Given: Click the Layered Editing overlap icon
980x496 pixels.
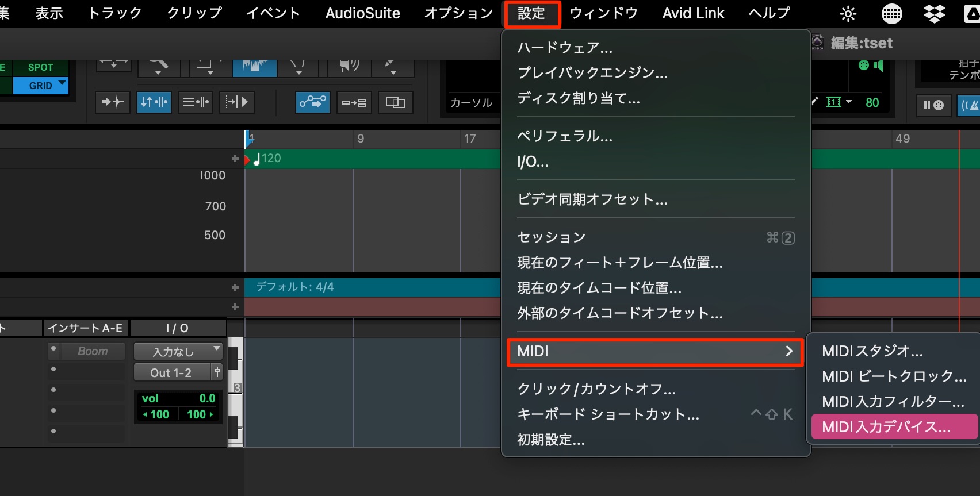Looking at the screenshot, I should tap(396, 102).
